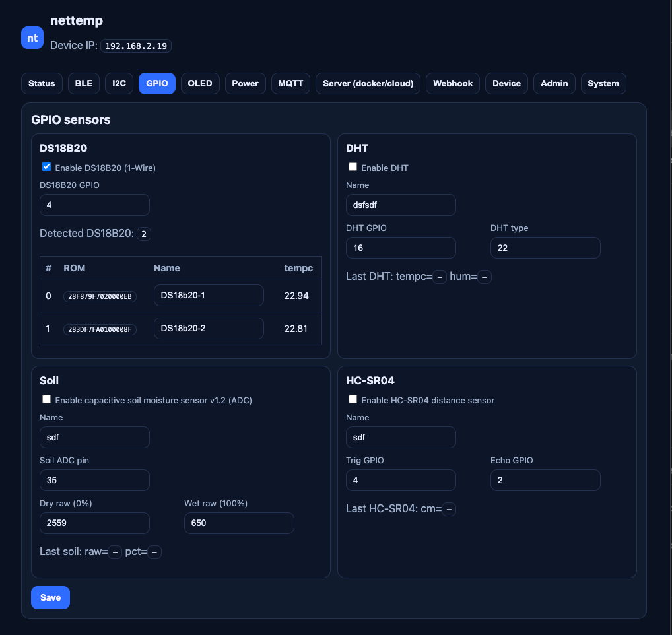Disable the DS18B20 1-Wire checkbox
Viewport: 672px width, 635px height.
point(47,167)
